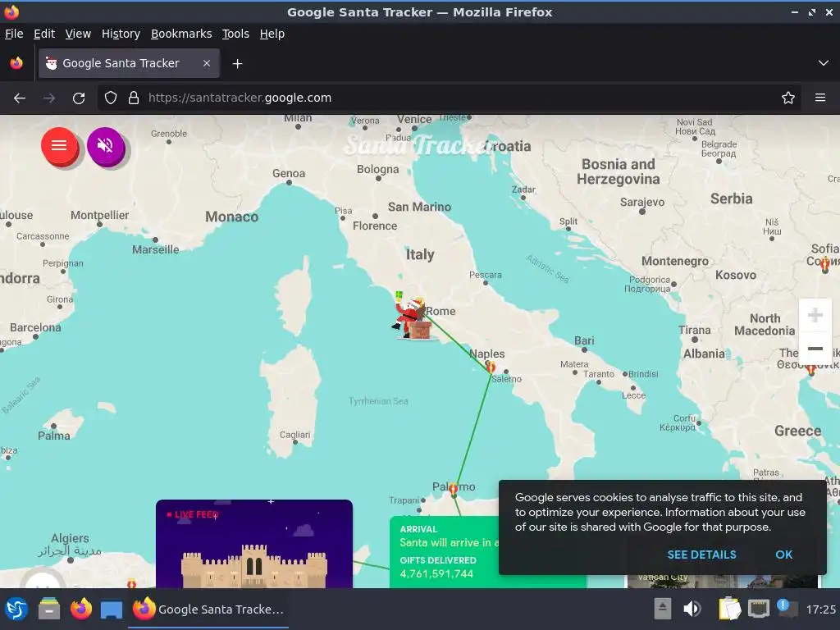Open the red Santa Tracker hamburger menu
Image resolution: width=840 pixels, height=630 pixels.
(x=59, y=146)
